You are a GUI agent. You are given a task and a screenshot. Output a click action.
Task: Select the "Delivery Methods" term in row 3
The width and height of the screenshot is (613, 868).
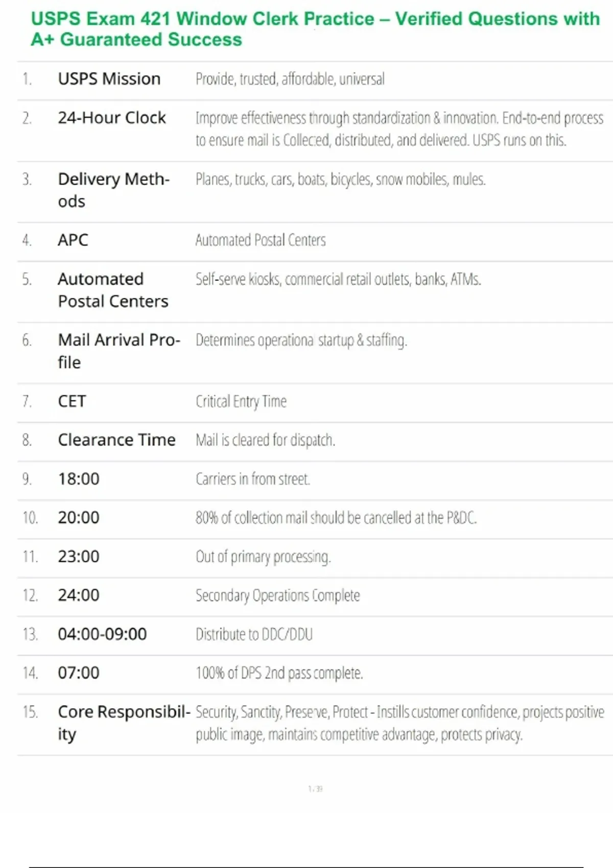(113, 190)
